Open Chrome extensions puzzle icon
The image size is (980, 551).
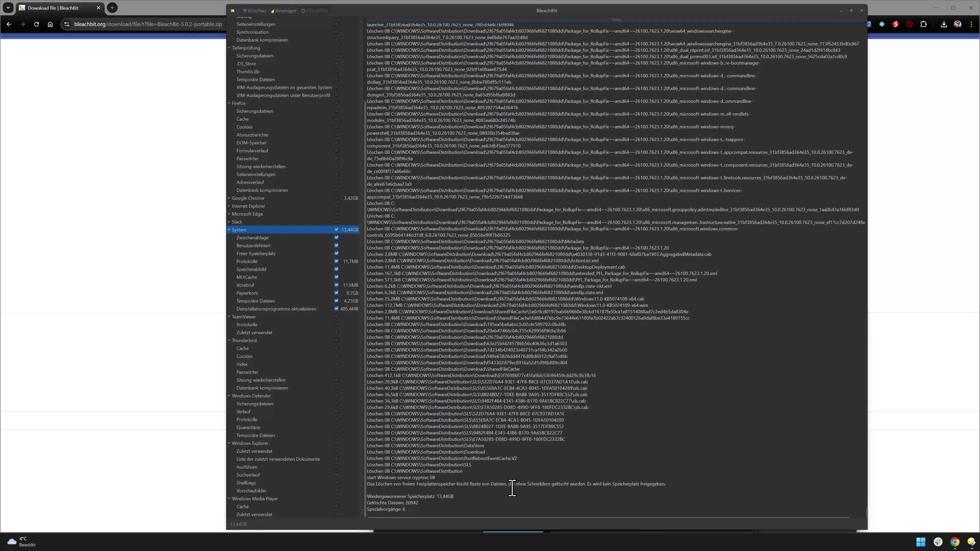click(923, 24)
